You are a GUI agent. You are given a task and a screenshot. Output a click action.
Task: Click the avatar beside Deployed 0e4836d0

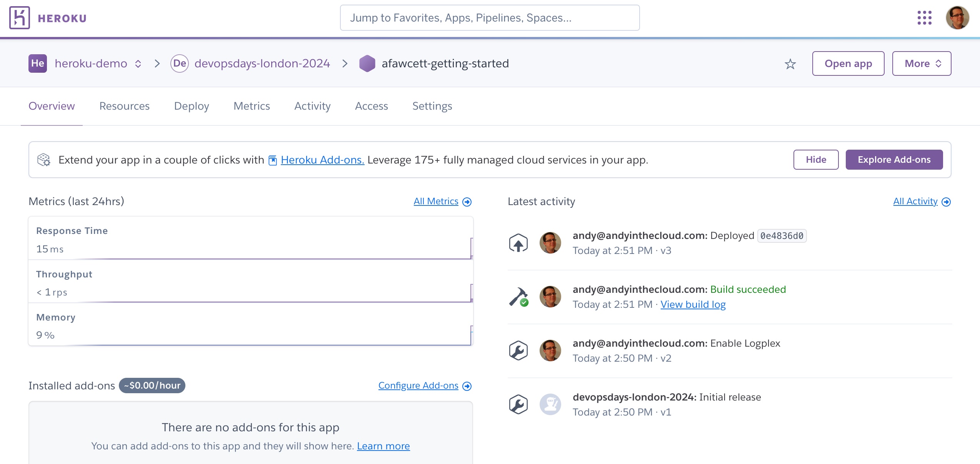click(x=550, y=243)
